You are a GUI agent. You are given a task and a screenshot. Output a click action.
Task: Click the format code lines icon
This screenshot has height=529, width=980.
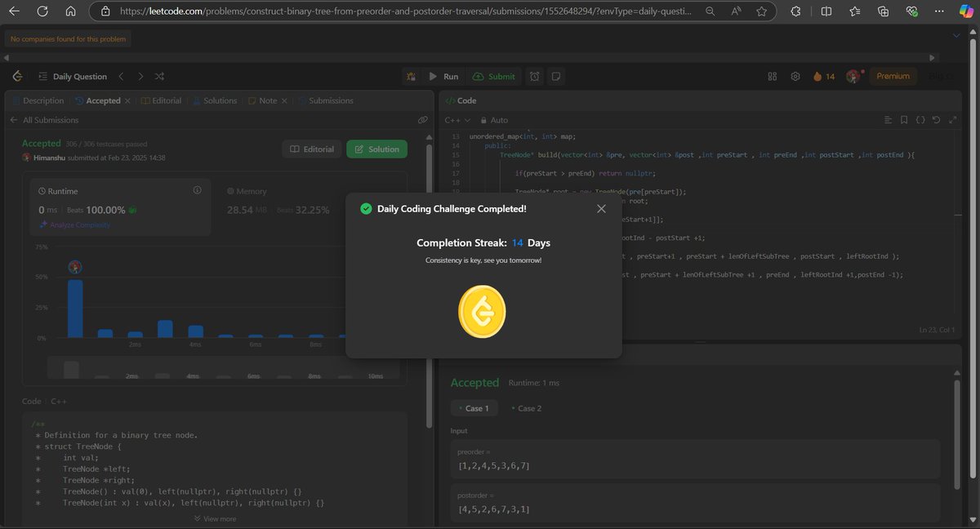point(888,120)
